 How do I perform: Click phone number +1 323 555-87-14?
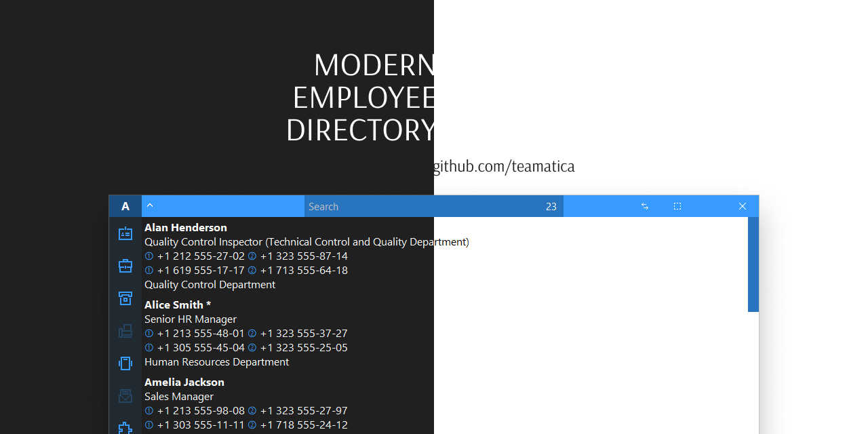coord(303,256)
